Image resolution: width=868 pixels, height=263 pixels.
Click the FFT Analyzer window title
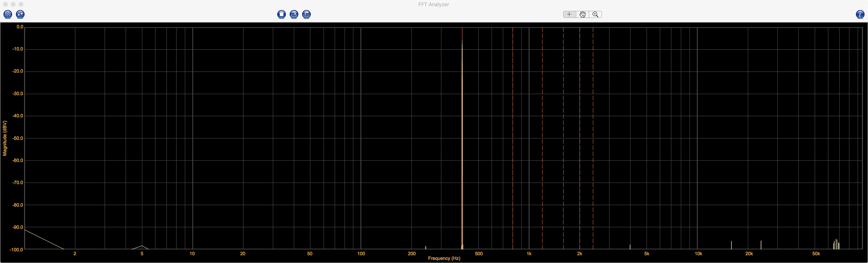click(433, 4)
